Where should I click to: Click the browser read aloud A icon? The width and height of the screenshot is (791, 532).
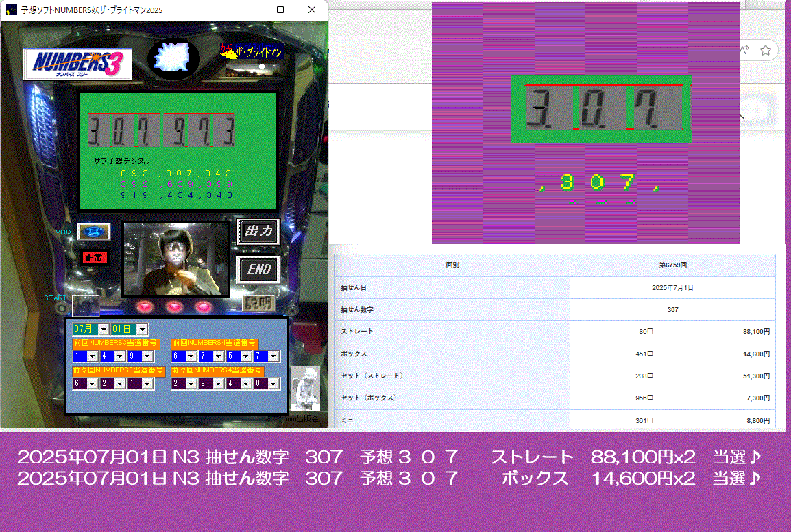click(x=744, y=50)
